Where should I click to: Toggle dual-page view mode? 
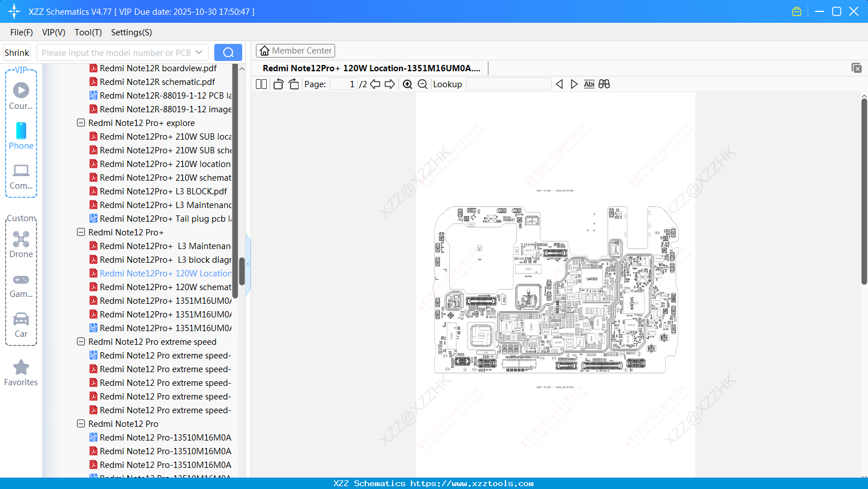pos(260,84)
